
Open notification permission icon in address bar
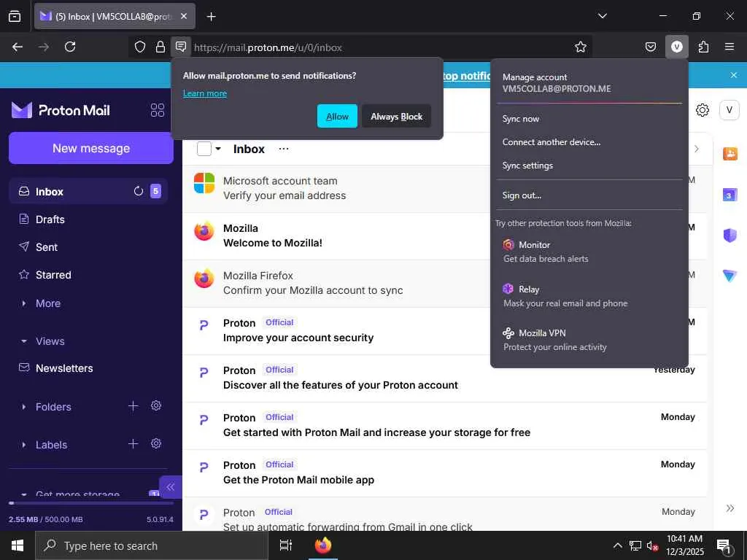click(x=181, y=47)
